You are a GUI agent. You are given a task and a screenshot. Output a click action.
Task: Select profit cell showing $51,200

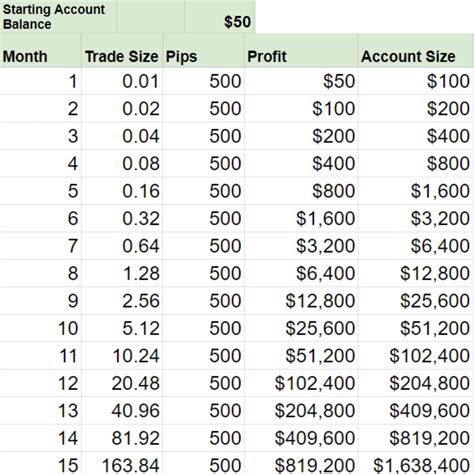tap(301, 356)
